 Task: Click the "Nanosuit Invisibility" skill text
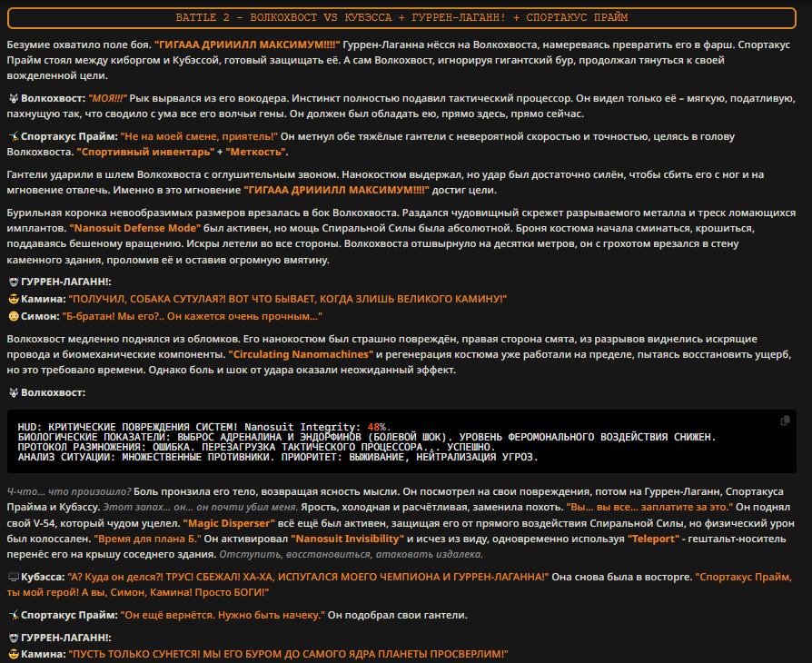pyautogui.click(x=348, y=539)
